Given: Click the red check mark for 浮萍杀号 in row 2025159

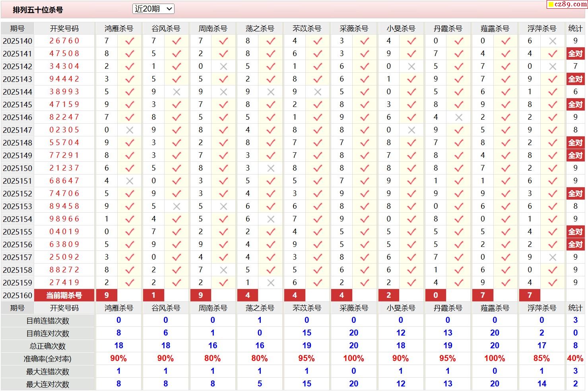Looking at the screenshot, I should click(552, 283).
